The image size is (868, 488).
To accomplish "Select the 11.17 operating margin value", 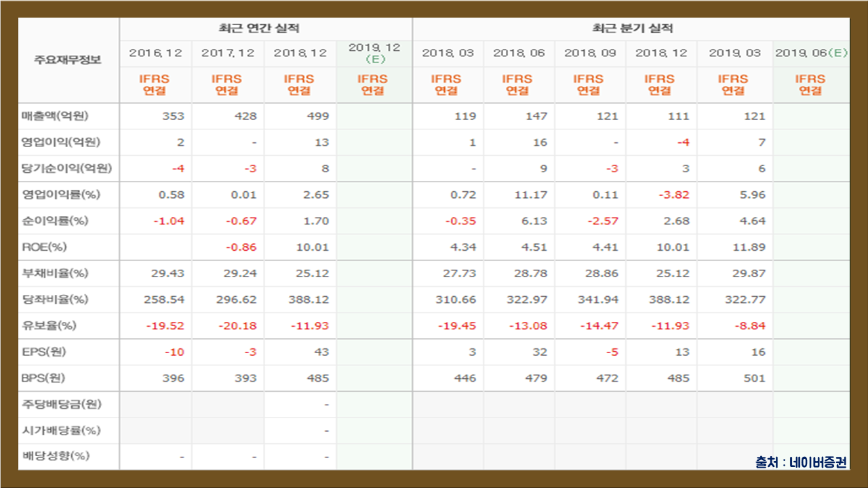I will pyautogui.click(x=530, y=195).
